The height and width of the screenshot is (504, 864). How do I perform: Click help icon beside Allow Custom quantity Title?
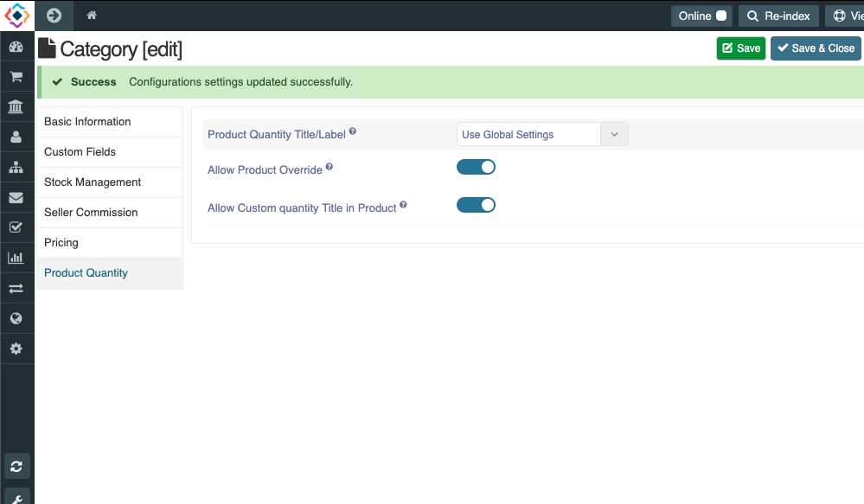[x=403, y=205]
